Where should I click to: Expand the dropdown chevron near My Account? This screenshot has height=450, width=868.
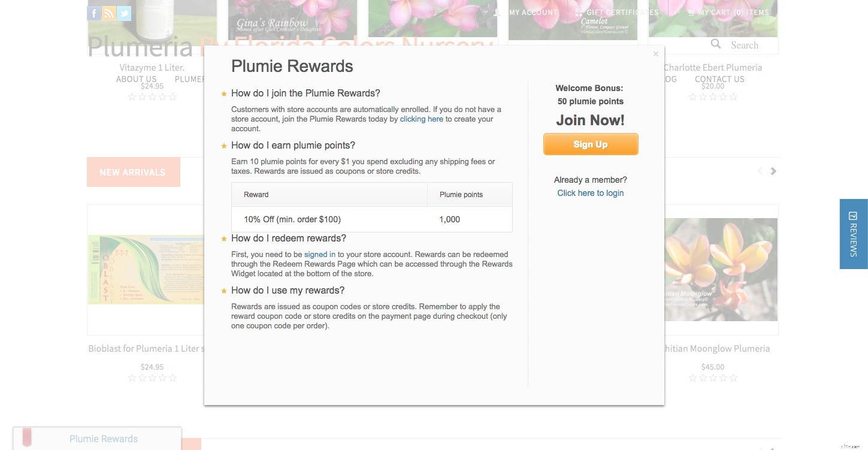(x=486, y=12)
